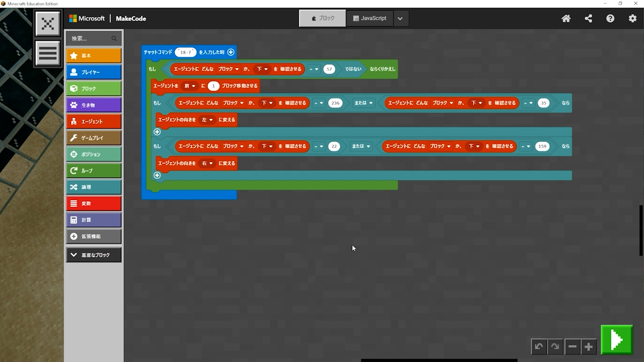
Task: Switch to the JavaScript editor view
Action: coord(369,18)
